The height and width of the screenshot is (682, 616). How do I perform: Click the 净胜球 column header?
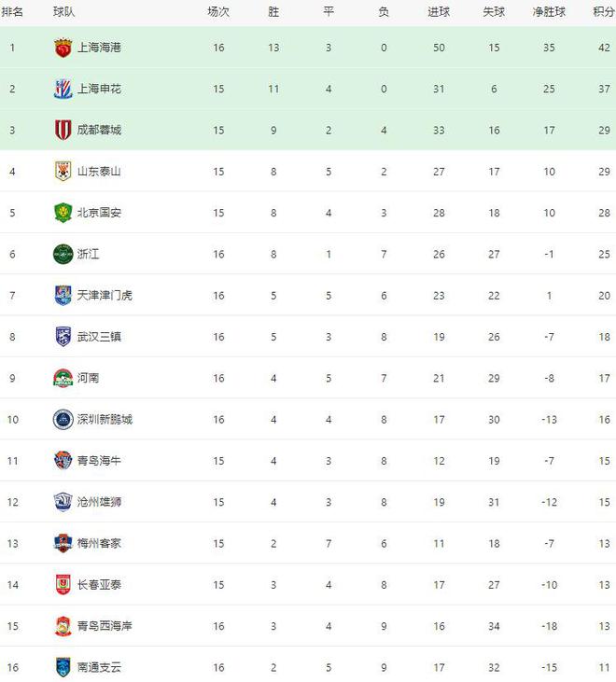(551, 12)
